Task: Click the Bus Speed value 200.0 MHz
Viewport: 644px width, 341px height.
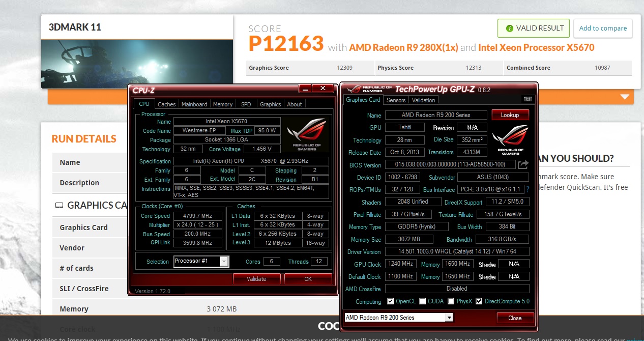Action: (x=198, y=234)
